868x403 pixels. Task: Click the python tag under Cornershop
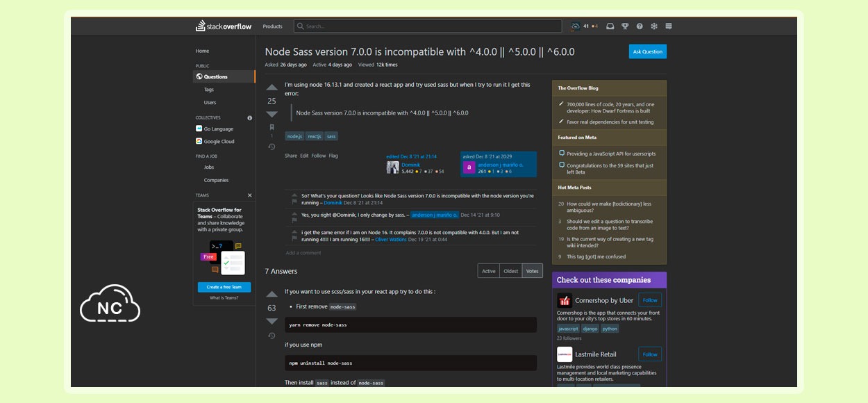610,329
